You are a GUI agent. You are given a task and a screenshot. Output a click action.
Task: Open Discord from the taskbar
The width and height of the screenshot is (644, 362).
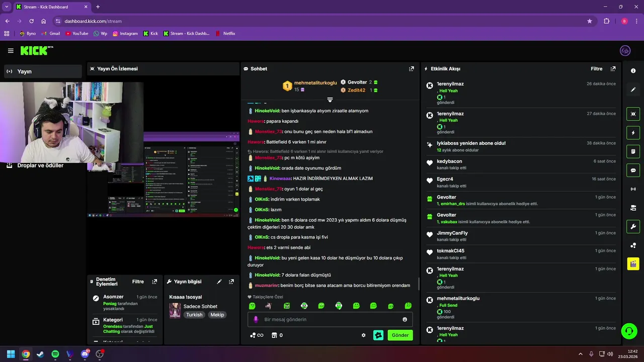(x=85, y=354)
